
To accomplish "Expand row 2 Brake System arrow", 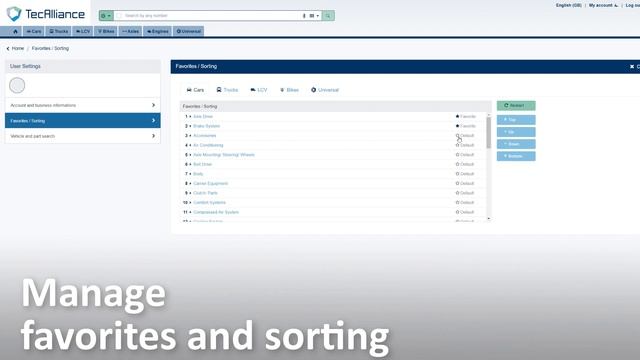I will click(x=190, y=126).
